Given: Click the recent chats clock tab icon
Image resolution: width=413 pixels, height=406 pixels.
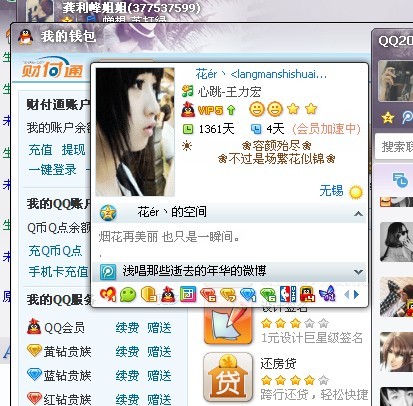Looking at the screenshot, I should coord(400,180).
